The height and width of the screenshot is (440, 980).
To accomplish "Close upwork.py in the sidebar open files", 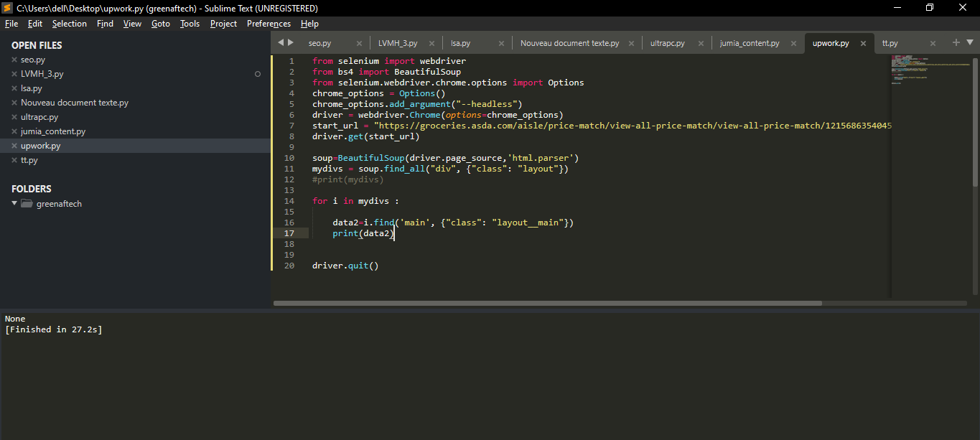I will click(x=14, y=146).
